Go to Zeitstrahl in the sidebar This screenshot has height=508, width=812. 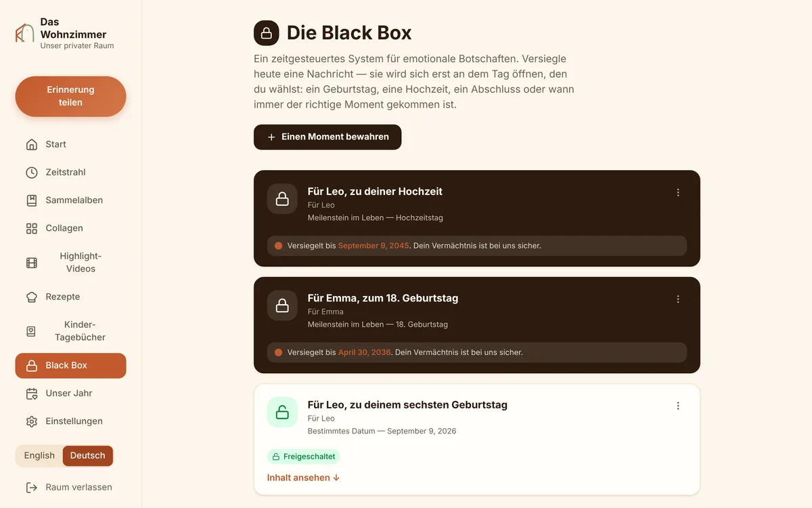(70, 172)
